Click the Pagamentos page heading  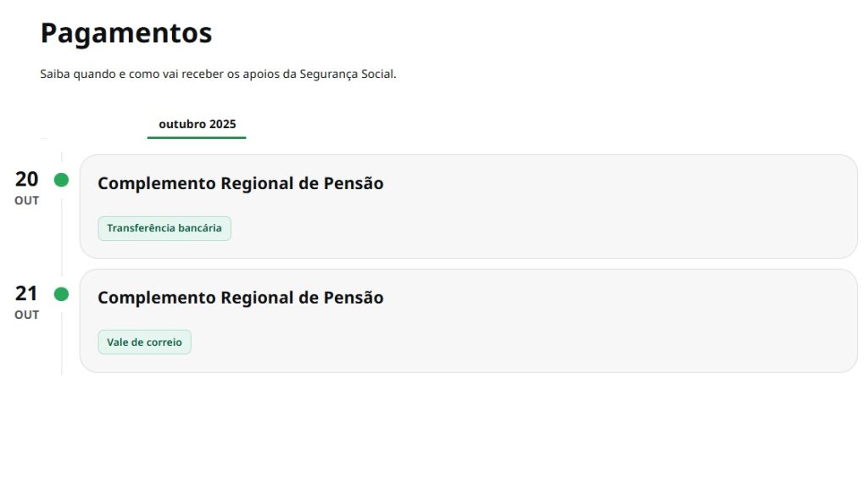pos(126,33)
